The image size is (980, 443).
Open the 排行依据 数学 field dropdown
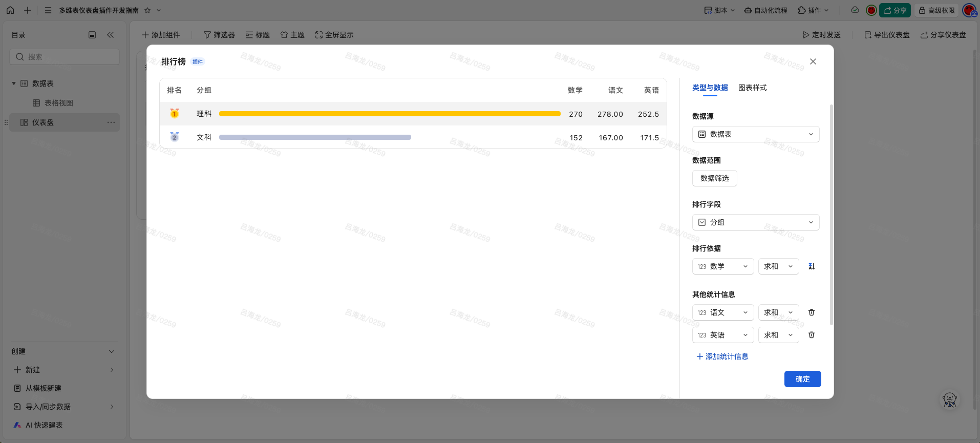click(x=723, y=266)
